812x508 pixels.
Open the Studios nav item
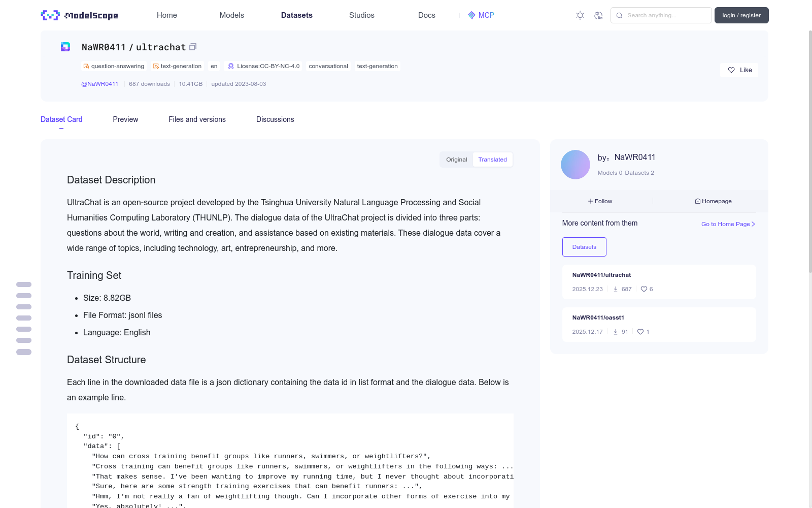click(362, 15)
